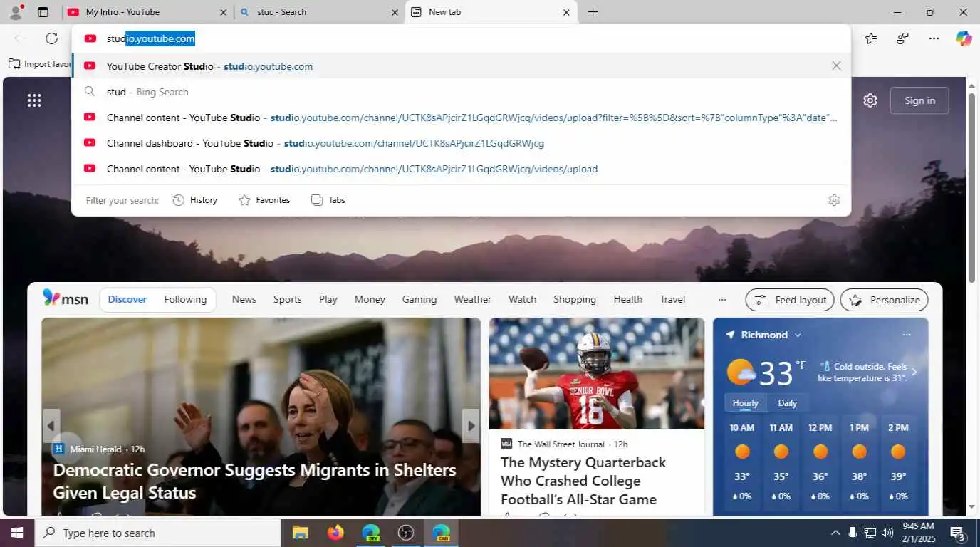Select the Discover feed tab
Viewport: 980px width, 547px height.
coord(127,299)
